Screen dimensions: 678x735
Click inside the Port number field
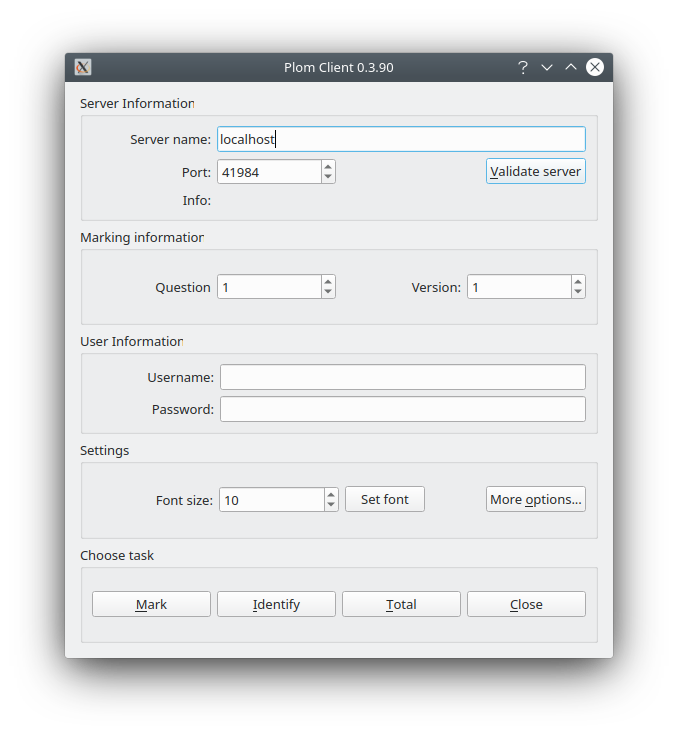(269, 172)
